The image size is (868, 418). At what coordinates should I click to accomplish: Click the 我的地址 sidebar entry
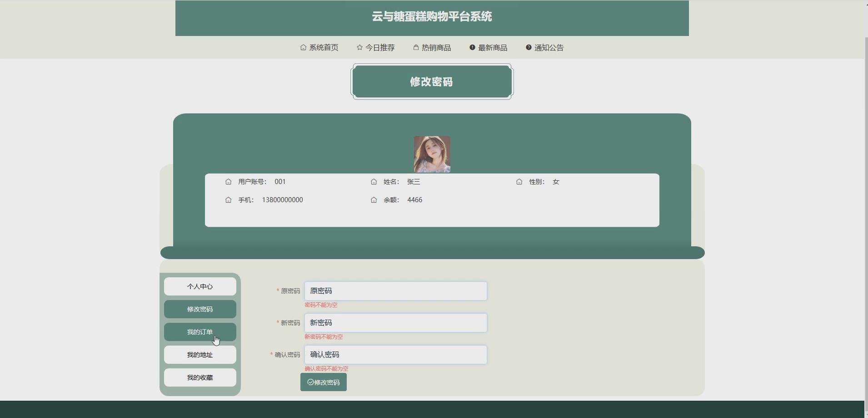pos(200,354)
